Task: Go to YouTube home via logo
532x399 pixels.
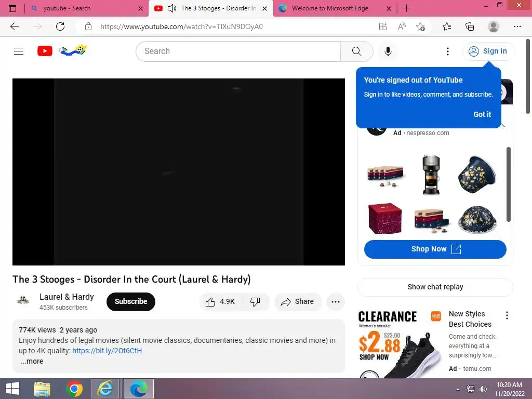Action: point(45,51)
